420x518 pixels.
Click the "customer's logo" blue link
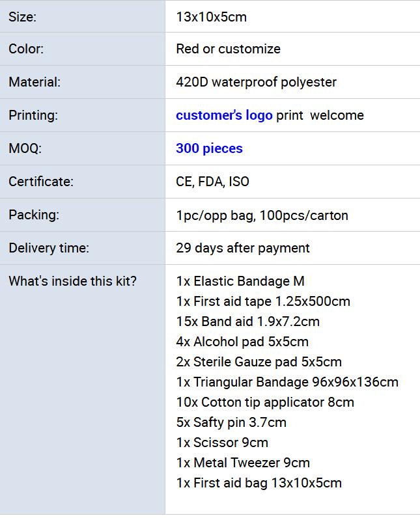point(224,115)
